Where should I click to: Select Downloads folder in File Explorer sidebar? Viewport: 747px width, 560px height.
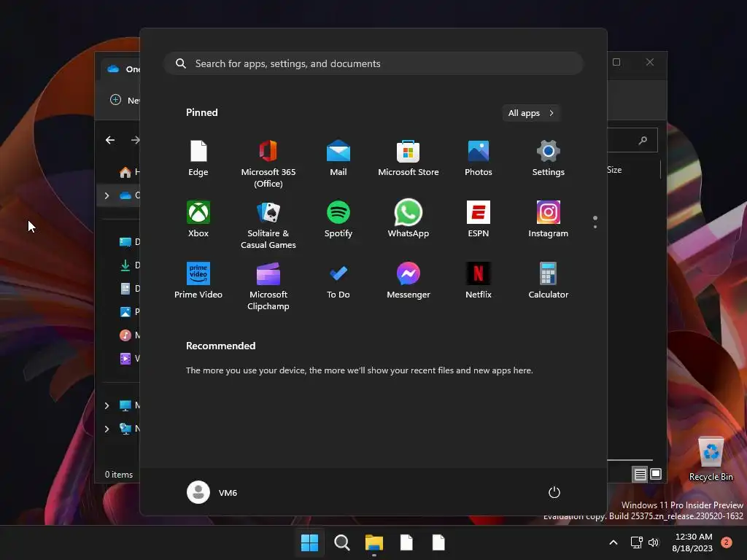pyautogui.click(x=128, y=265)
